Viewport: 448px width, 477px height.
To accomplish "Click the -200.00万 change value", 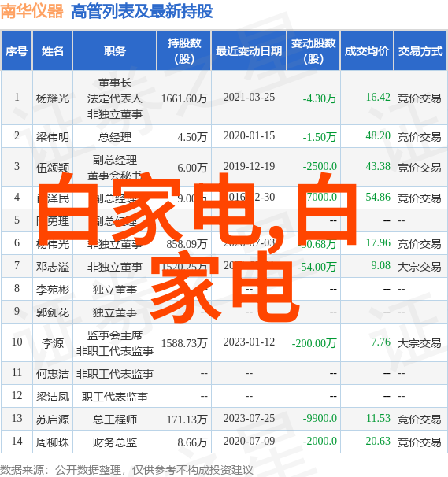I will pyautogui.click(x=314, y=343).
